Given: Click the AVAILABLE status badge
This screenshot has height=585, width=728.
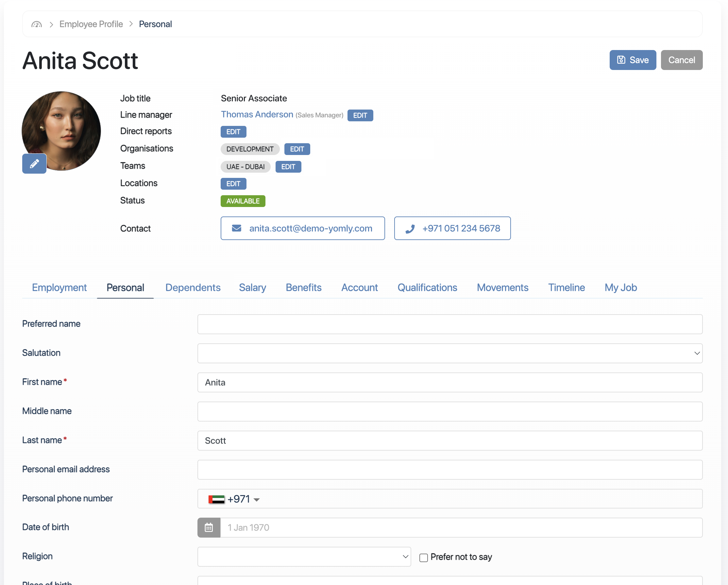Looking at the screenshot, I should 243,201.
